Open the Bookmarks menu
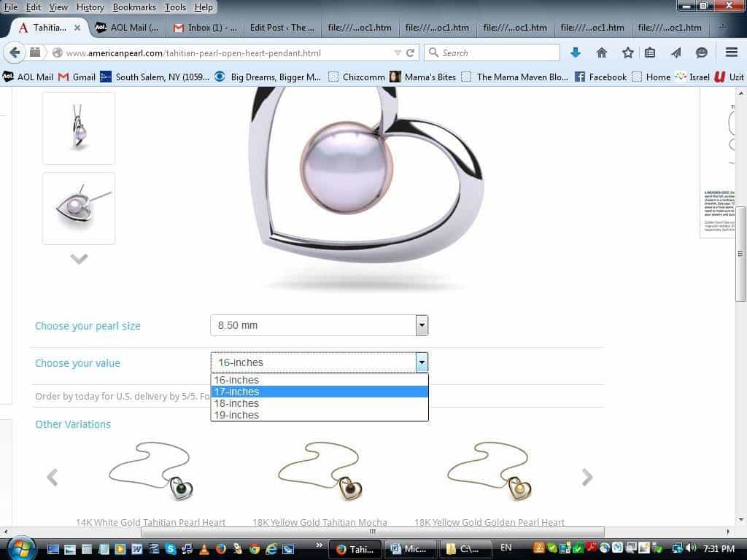The height and width of the screenshot is (560, 747). pyautogui.click(x=134, y=7)
